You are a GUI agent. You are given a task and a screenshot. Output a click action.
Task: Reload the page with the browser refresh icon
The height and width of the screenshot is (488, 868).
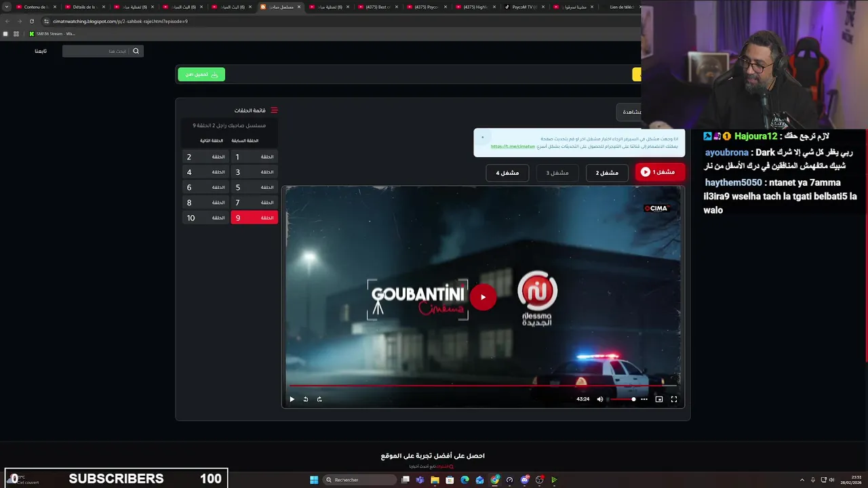pos(32,21)
